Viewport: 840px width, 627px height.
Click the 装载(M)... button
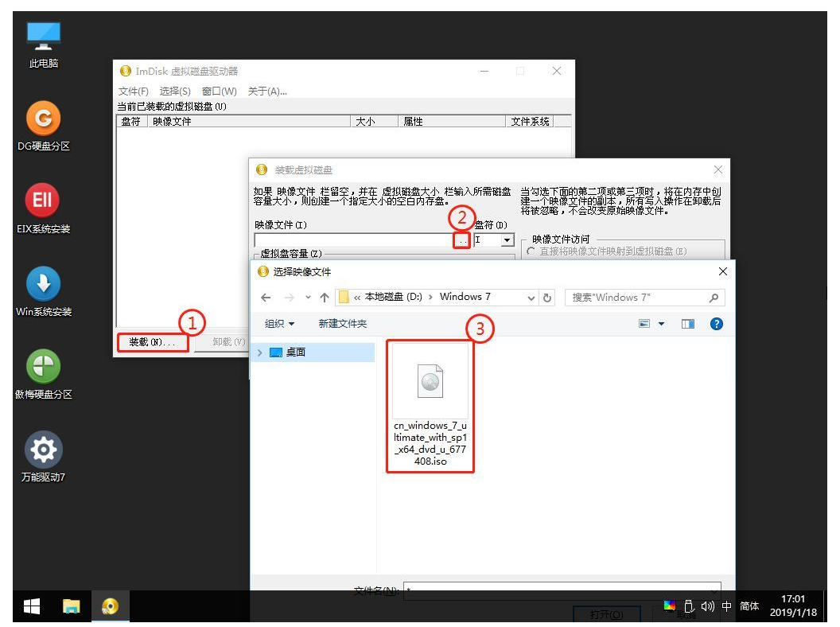tap(152, 342)
